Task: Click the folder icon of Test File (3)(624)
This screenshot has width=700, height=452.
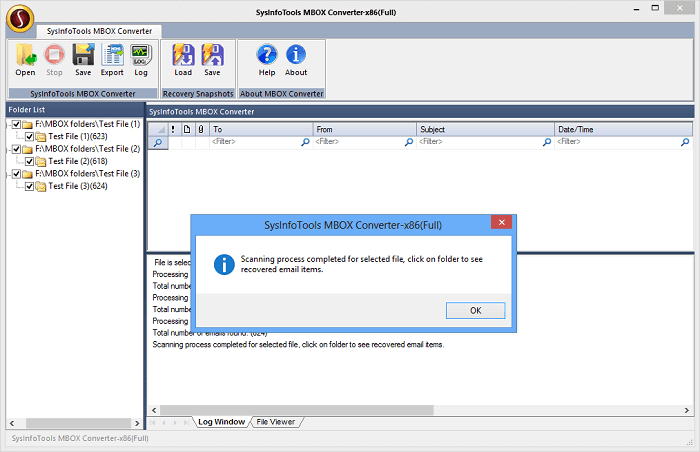Action: (41, 186)
